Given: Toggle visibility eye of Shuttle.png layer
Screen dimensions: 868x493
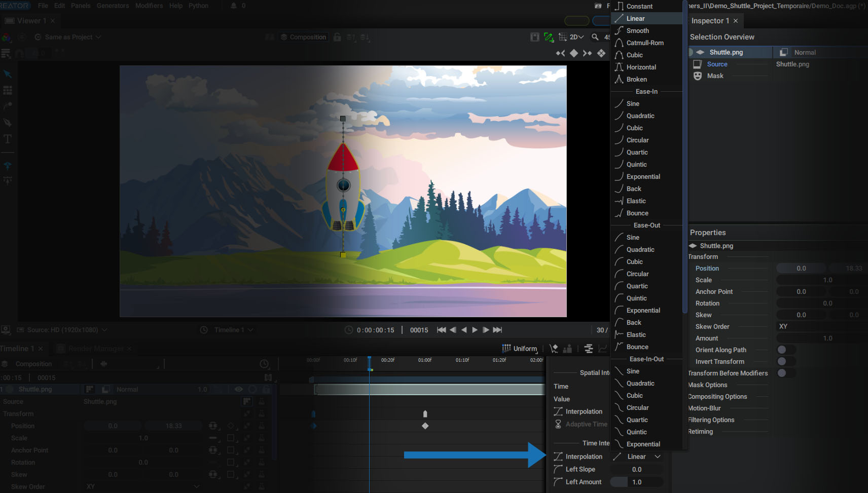Looking at the screenshot, I should coord(239,389).
